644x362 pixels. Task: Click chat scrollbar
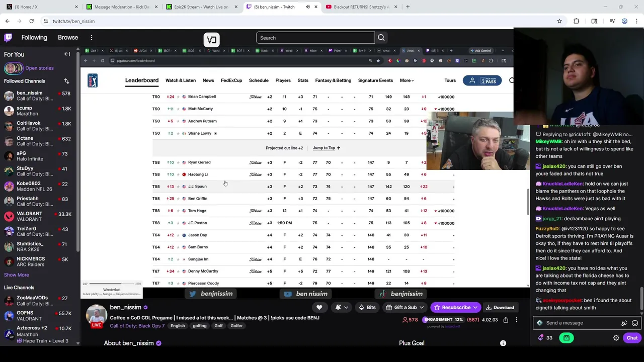[641, 297]
